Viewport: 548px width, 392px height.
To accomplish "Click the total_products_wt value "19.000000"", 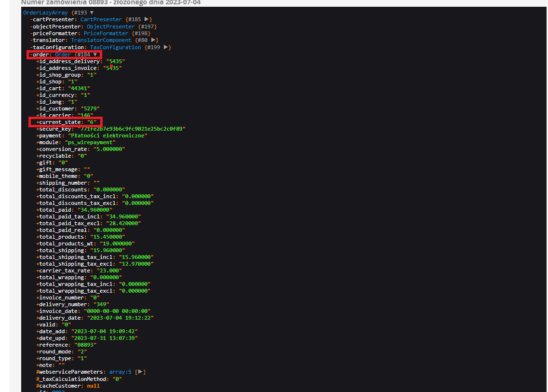I will [x=117, y=243].
